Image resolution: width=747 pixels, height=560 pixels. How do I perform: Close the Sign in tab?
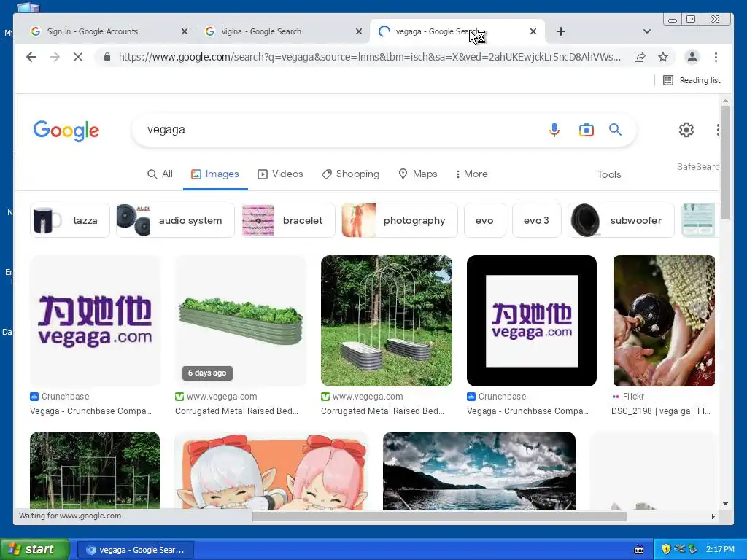tap(185, 31)
